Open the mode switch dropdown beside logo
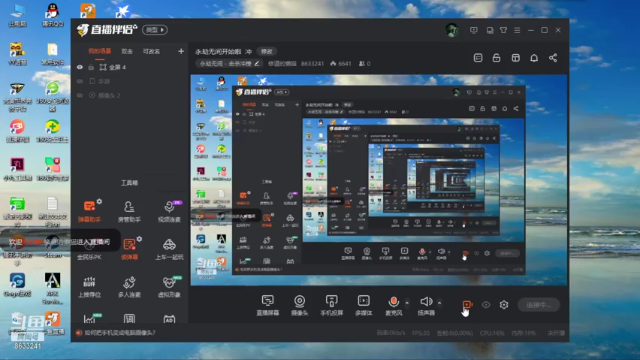 (155, 30)
